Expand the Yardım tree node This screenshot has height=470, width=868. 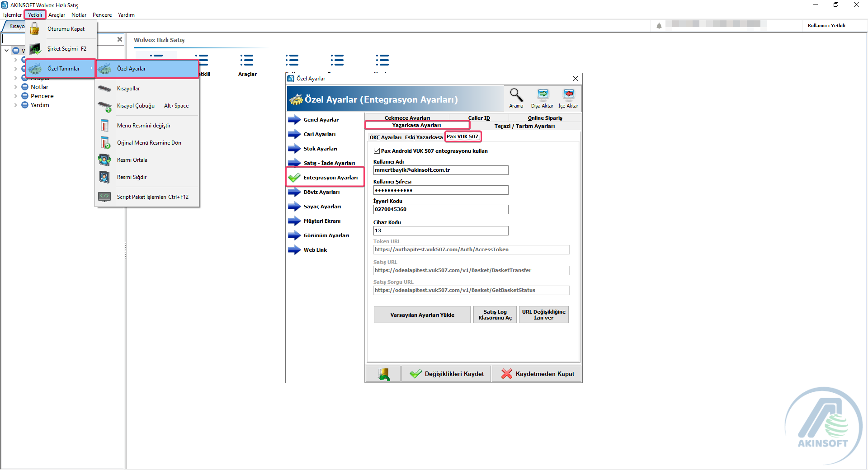15,105
